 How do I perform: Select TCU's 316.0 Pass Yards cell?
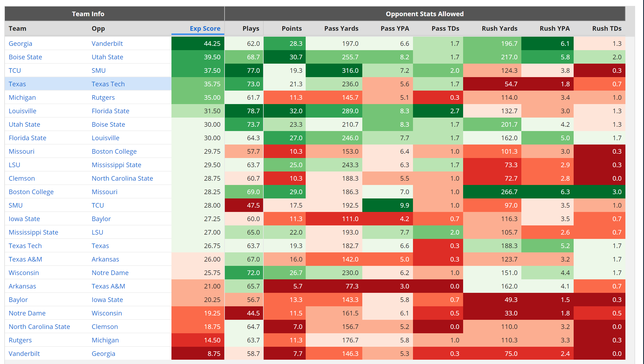click(x=334, y=70)
